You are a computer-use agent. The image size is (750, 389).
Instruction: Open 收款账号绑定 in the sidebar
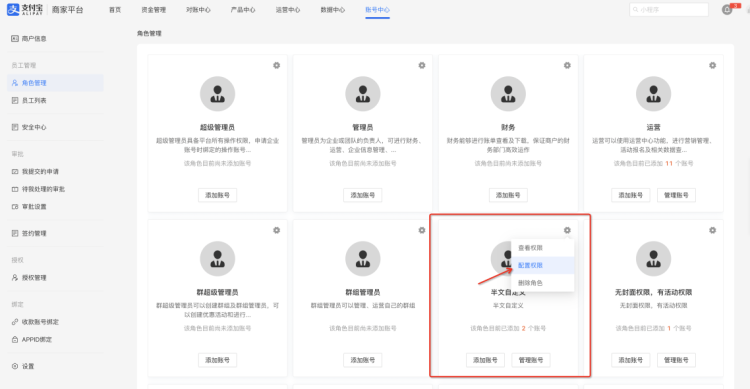(x=55, y=322)
